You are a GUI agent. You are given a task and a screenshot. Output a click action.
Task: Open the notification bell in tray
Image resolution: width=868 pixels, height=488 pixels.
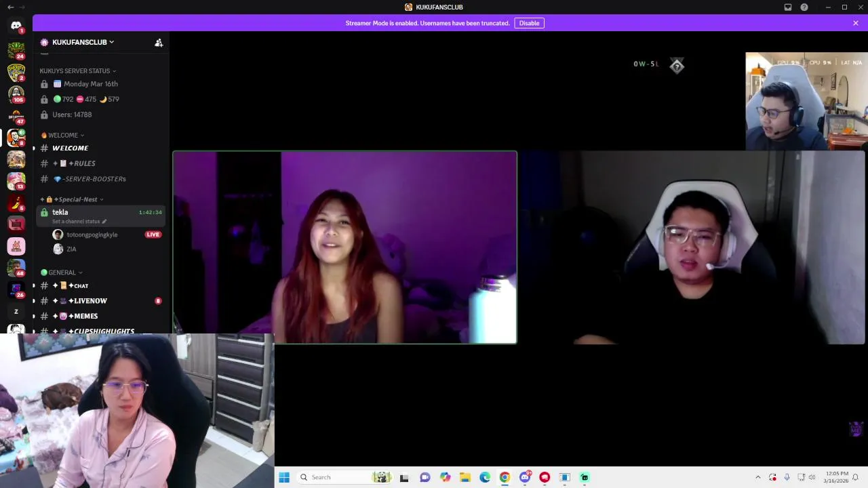point(855,477)
